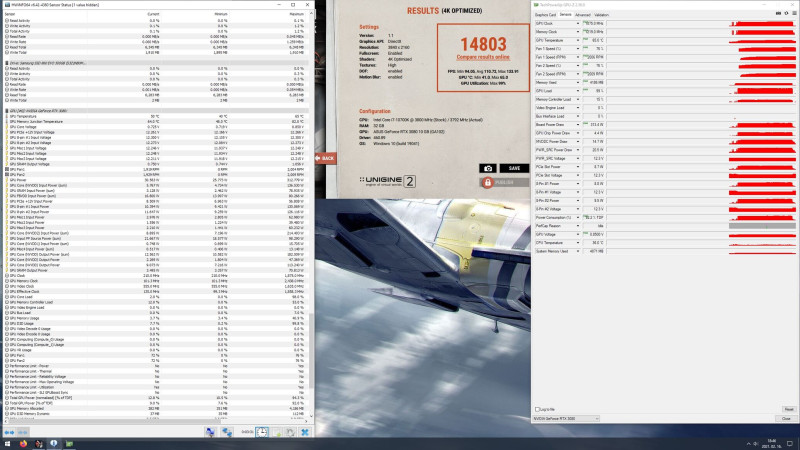The width and height of the screenshot is (800, 450).
Task: Click the GPU-Z refresh icon
Action: point(786,14)
